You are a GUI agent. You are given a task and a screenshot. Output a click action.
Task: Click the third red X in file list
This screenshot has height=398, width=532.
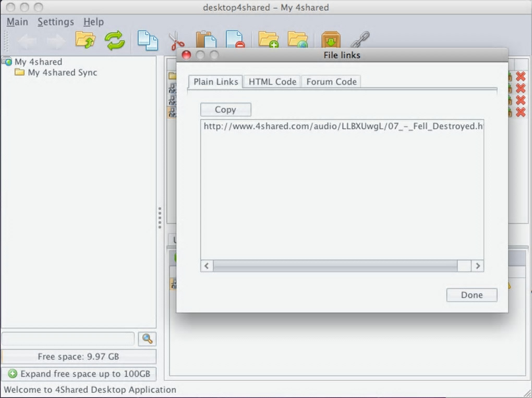[521, 100]
